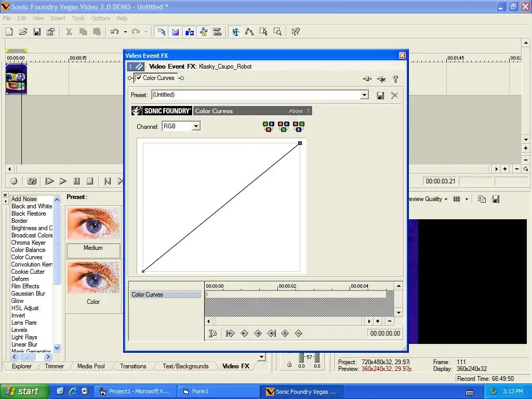Image resolution: width=532 pixels, height=399 pixels.
Task: Click the New project toolbar icon
Action: point(9,32)
